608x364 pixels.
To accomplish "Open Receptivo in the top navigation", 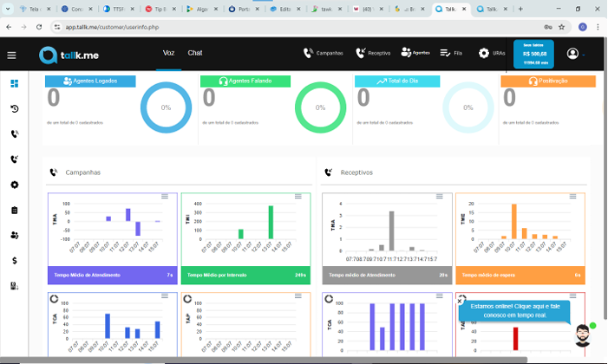I will [373, 53].
